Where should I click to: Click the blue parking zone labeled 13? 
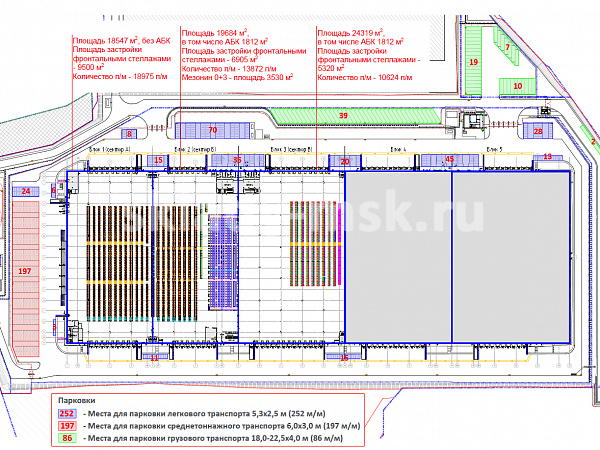[548, 157]
